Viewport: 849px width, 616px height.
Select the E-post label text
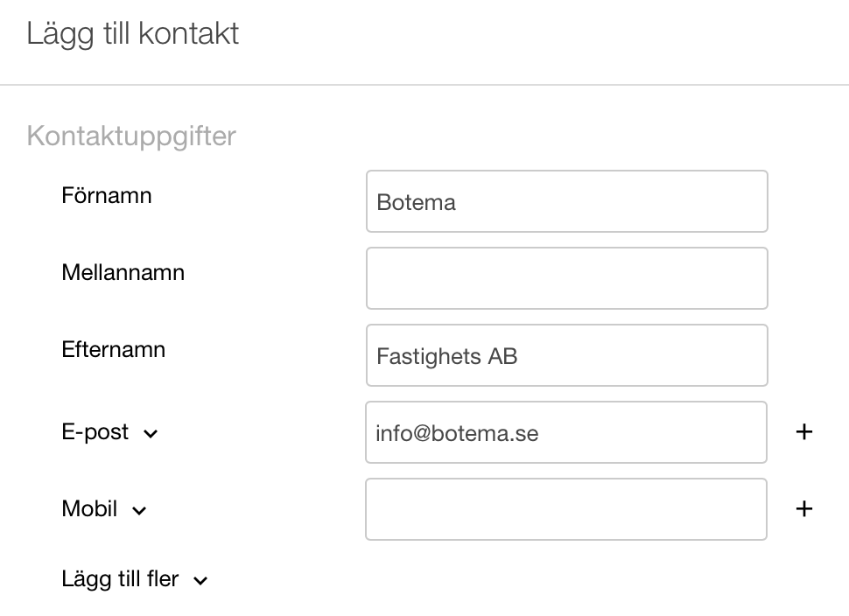(x=95, y=432)
